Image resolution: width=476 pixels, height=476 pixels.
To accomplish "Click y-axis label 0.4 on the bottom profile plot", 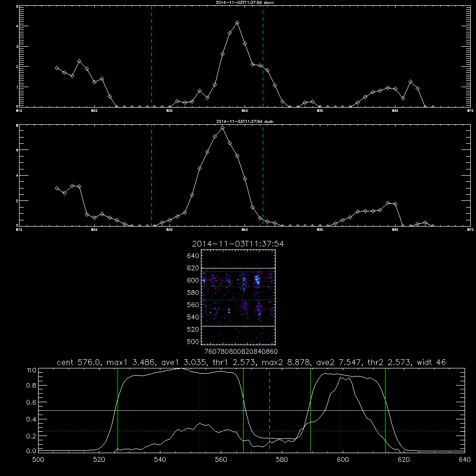I will click(31, 419).
